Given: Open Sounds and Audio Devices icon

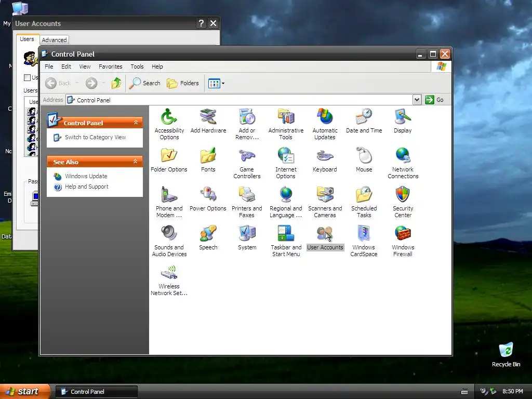Looking at the screenshot, I should tap(169, 241).
